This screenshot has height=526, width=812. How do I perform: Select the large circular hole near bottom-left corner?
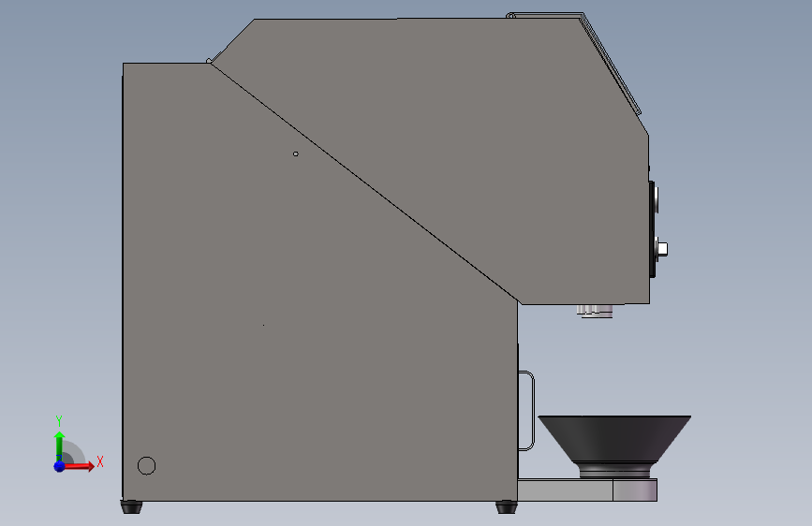click(146, 465)
